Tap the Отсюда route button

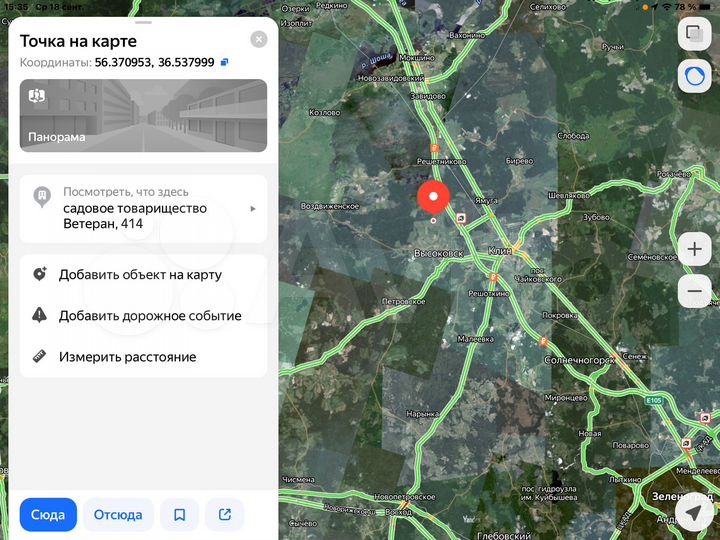[118, 515]
